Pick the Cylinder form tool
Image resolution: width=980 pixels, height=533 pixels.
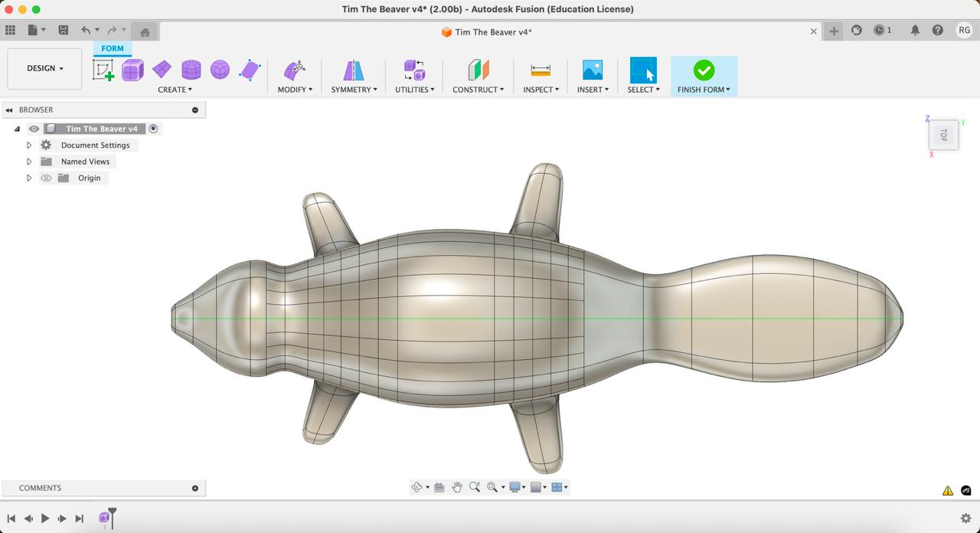[x=191, y=70]
